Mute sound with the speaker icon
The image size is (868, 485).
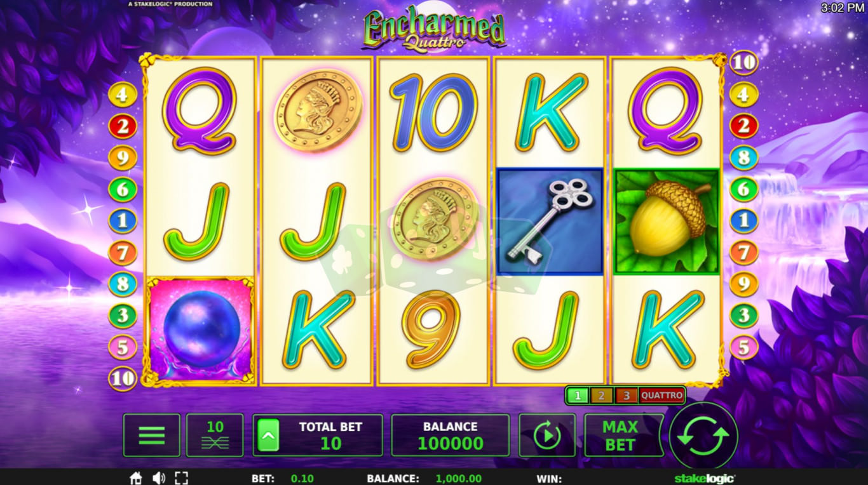[159, 478]
